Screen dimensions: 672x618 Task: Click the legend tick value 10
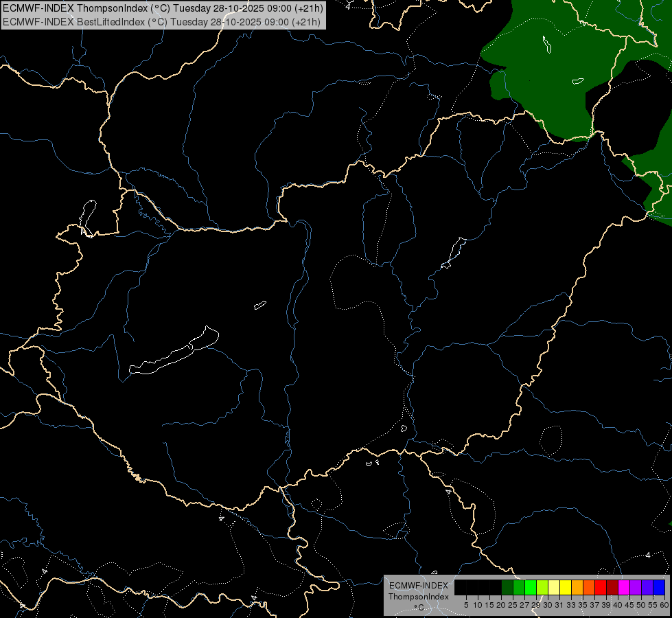click(x=478, y=605)
